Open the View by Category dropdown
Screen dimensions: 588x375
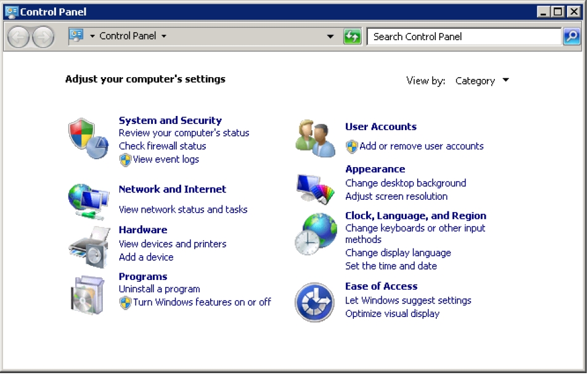click(x=483, y=81)
